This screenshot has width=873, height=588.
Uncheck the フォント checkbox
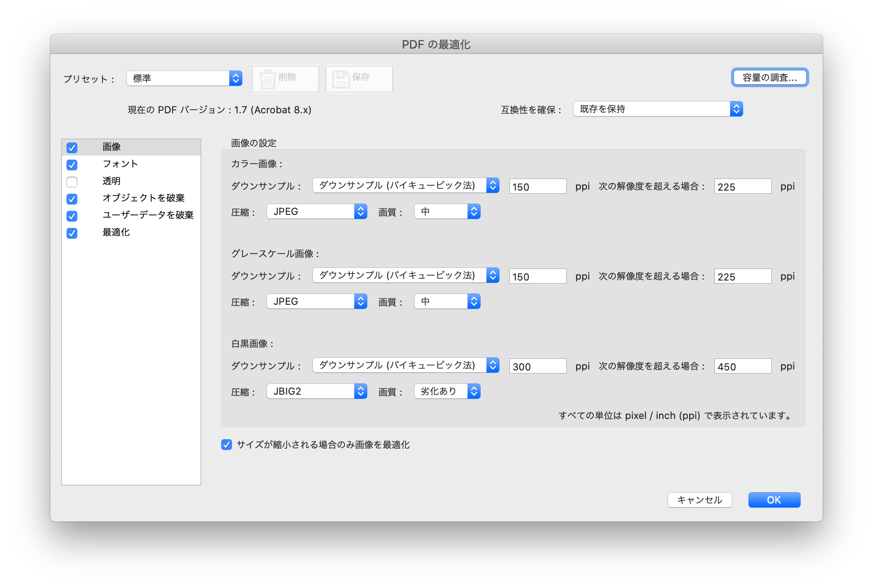tap(72, 165)
